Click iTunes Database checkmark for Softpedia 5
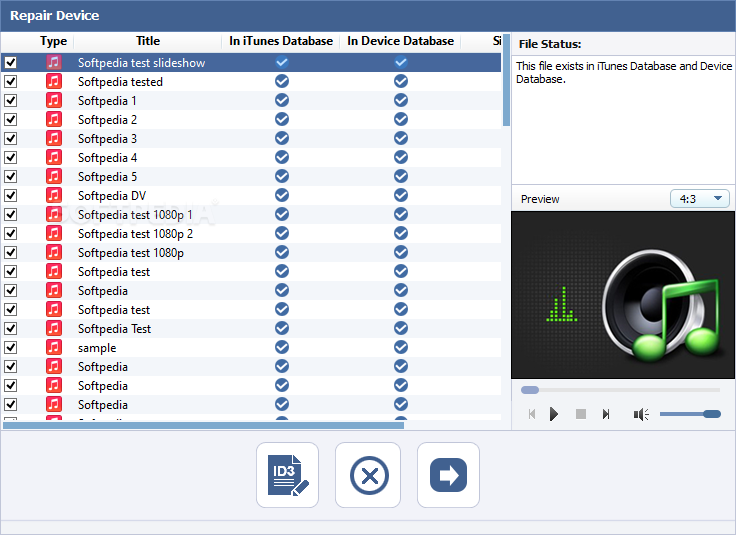 click(x=282, y=176)
